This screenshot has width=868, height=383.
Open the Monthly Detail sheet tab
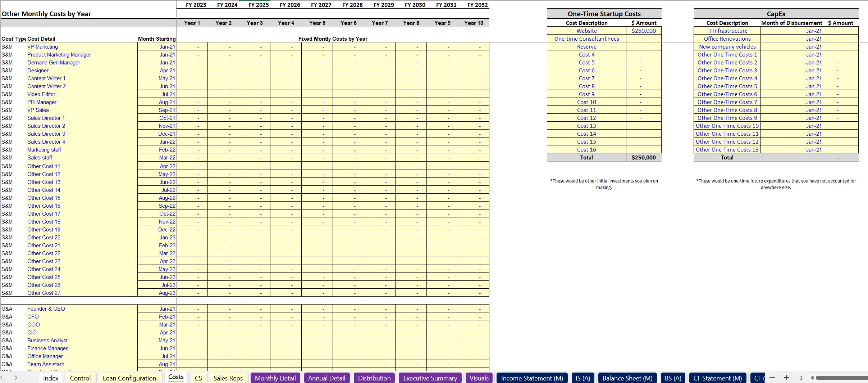(x=275, y=378)
